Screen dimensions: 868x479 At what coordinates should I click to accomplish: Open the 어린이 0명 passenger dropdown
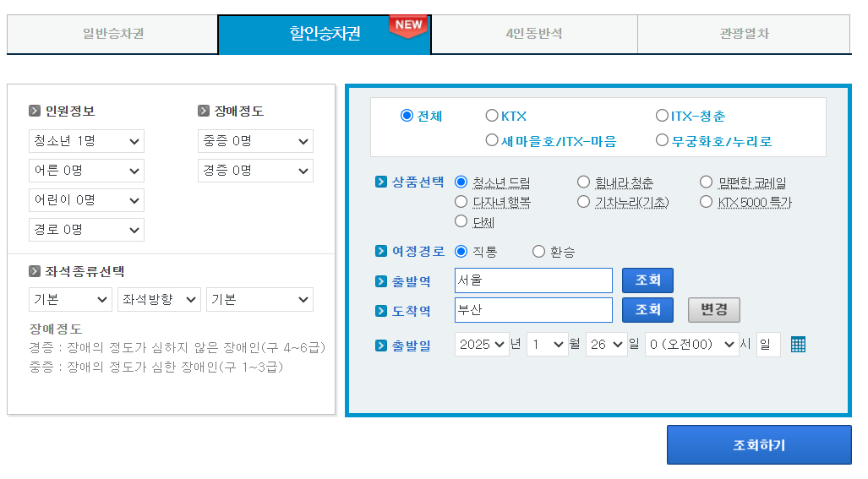pyautogui.click(x=86, y=199)
